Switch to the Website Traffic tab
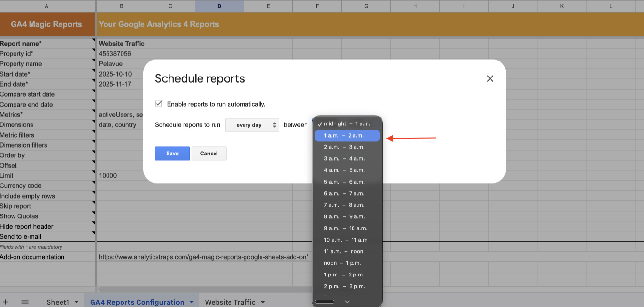The height and width of the screenshot is (307, 644). click(230, 302)
